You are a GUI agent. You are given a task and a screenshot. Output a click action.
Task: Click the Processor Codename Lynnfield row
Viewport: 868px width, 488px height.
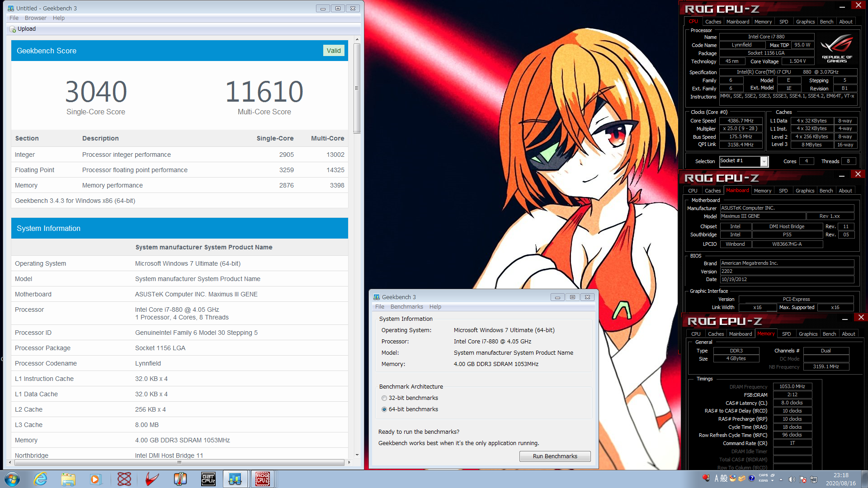(179, 363)
